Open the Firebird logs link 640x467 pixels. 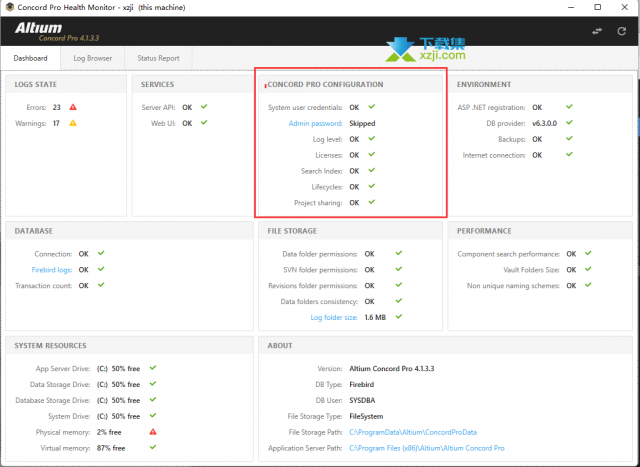coord(52,270)
